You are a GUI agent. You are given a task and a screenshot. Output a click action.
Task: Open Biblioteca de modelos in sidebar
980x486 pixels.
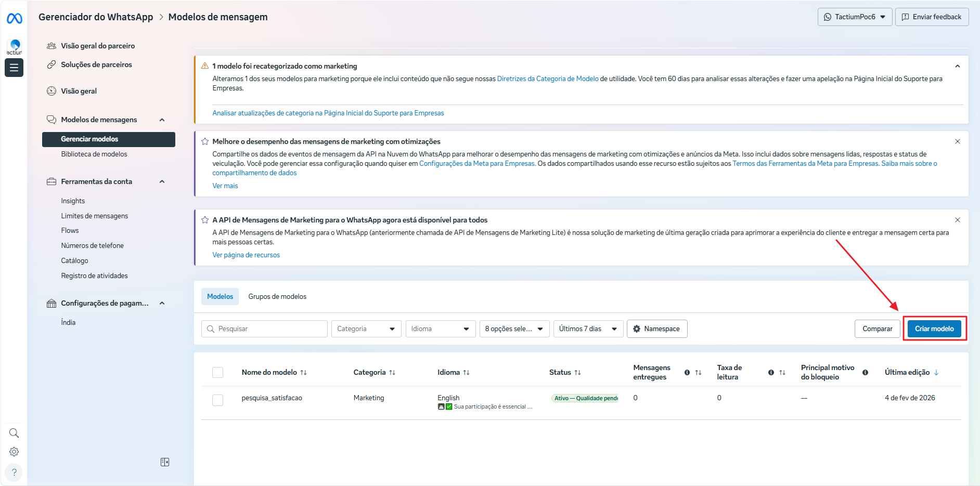click(94, 154)
